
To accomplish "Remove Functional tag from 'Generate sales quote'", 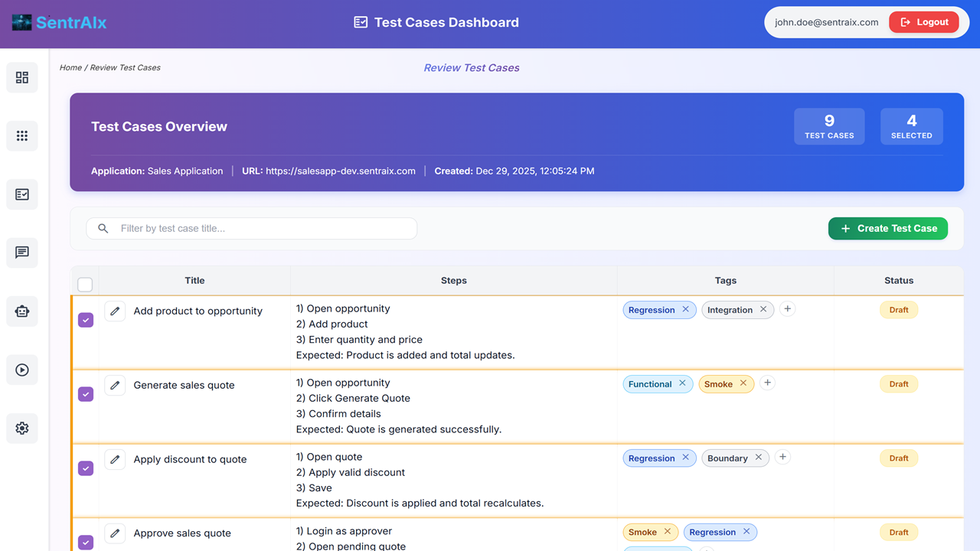I will tap(682, 383).
